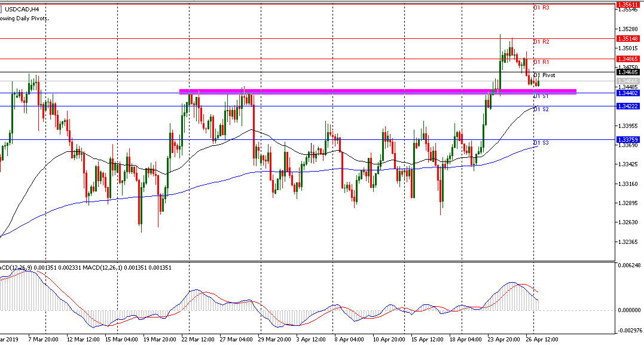This screenshot has height=345, width=644.
Task: Select the D1 R1 resistance label
Action: pos(541,62)
